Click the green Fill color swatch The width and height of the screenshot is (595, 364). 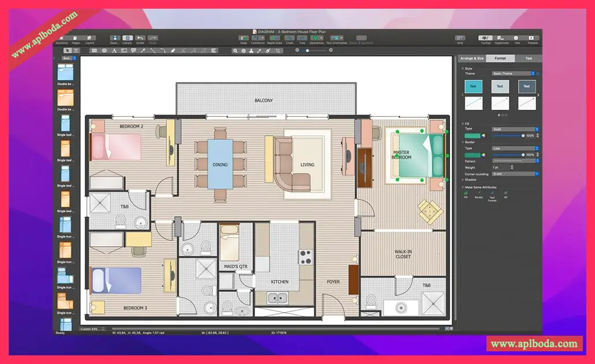472,136
